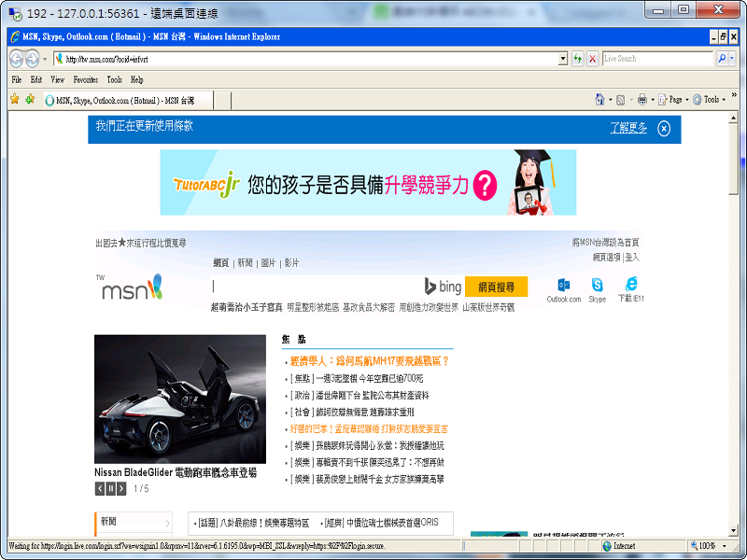Click the Bing logo
Screen dimensions: 747x560
[443, 287]
